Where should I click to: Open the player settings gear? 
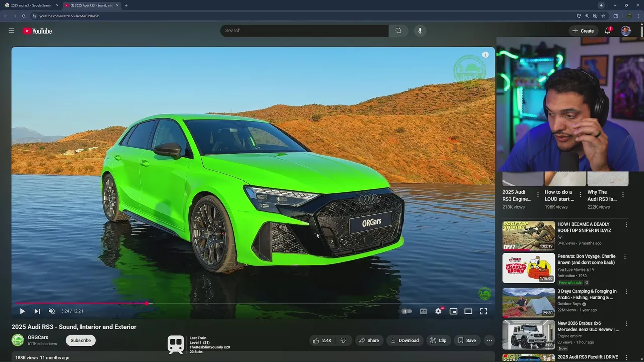tap(439, 311)
